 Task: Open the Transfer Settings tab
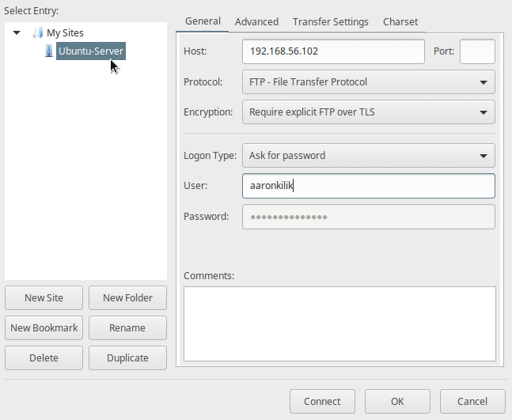click(331, 22)
